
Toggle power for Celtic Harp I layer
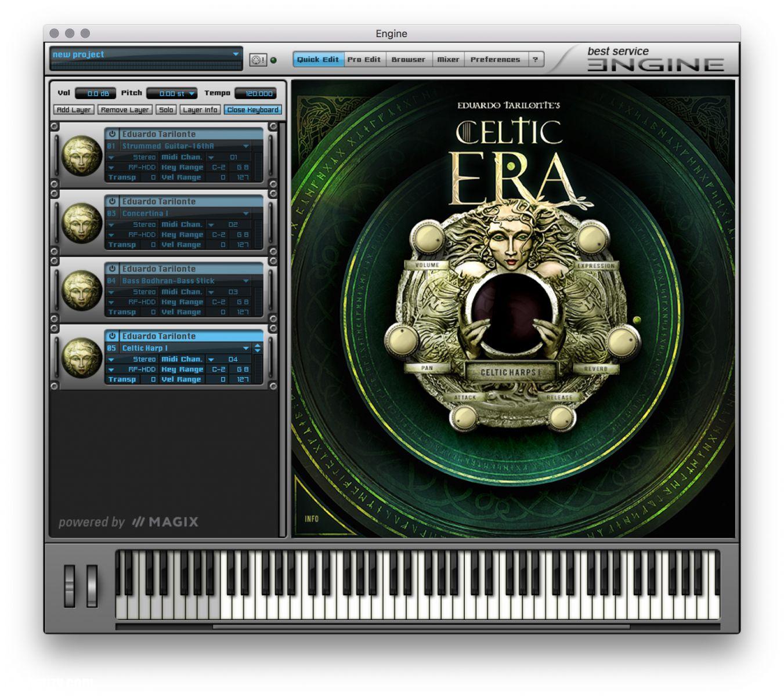click(113, 335)
